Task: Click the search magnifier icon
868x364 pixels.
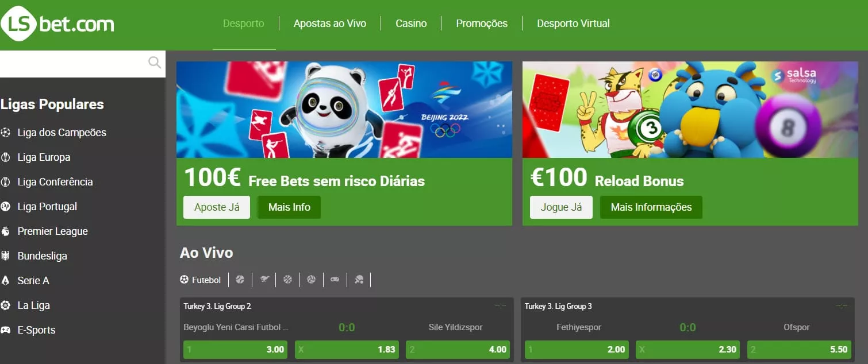Action: [x=155, y=63]
